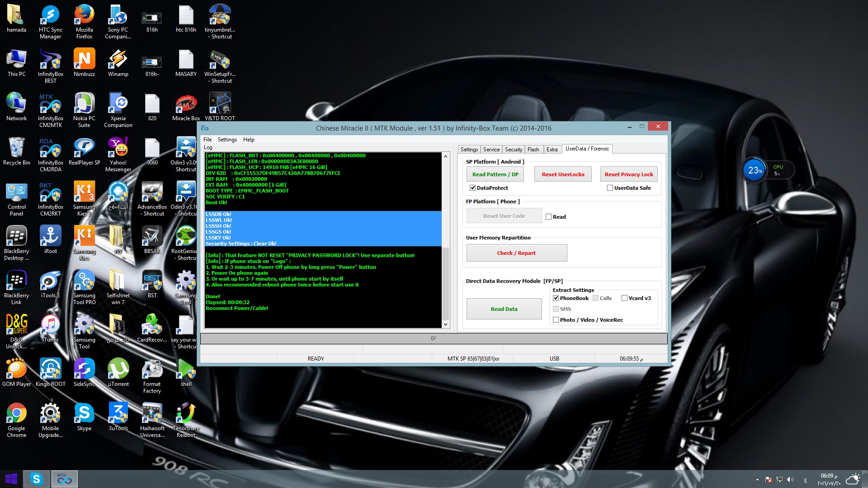Enable the Read checkbox in FP Platform
The image size is (868, 488).
(x=548, y=216)
